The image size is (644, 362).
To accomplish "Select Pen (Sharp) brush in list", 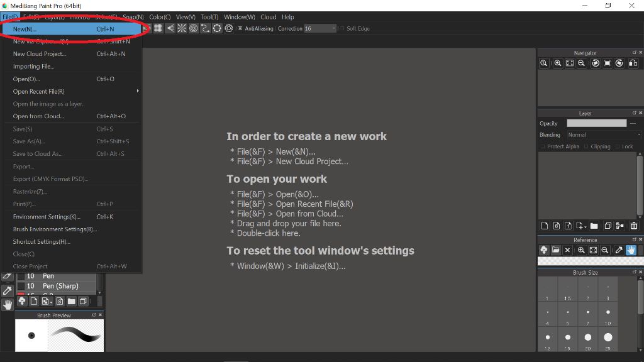I will [56, 286].
